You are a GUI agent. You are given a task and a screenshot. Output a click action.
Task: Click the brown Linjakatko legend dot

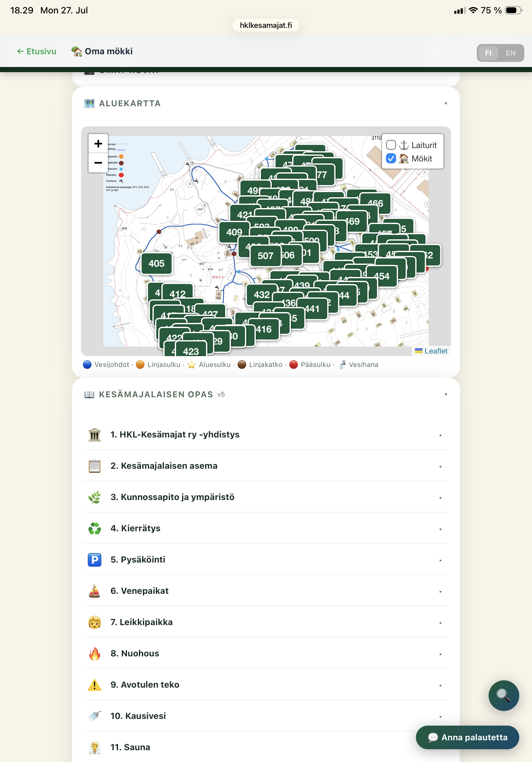click(x=242, y=365)
